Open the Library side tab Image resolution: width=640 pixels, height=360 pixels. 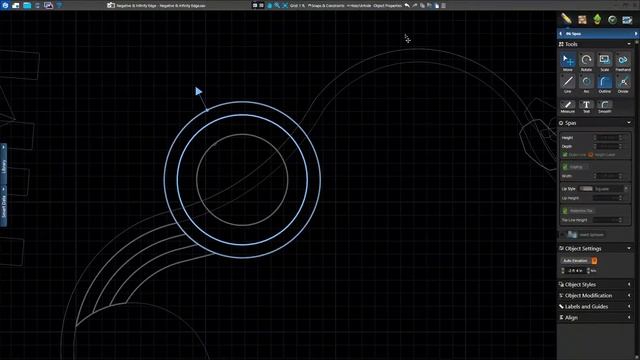4,164
